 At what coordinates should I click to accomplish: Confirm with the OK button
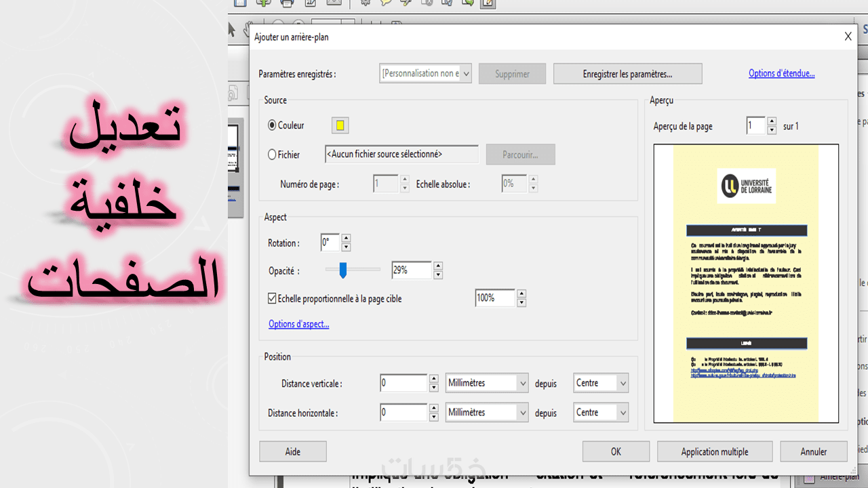tap(616, 451)
